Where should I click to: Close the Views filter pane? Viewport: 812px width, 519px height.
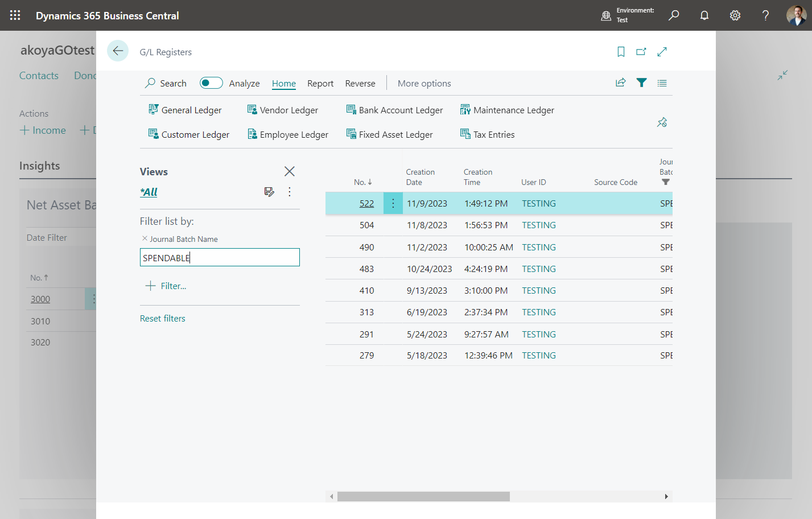tap(289, 171)
